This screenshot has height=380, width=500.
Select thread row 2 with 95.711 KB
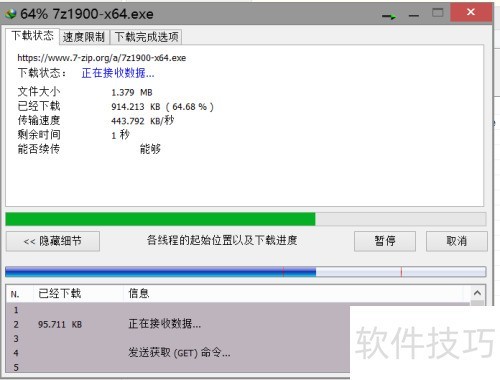[x=178, y=324]
